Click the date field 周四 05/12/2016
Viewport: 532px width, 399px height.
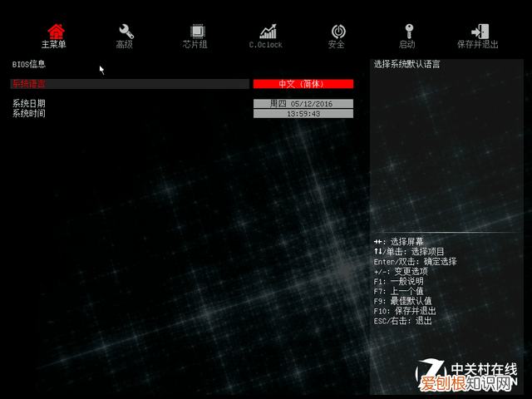(x=303, y=104)
